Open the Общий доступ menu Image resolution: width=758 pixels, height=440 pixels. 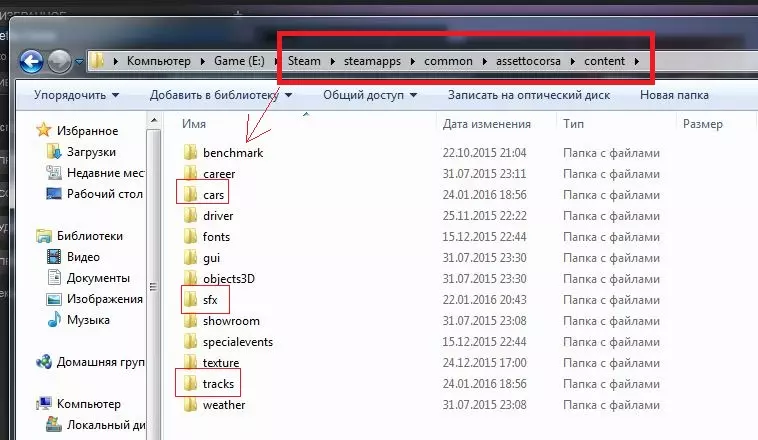[370, 95]
